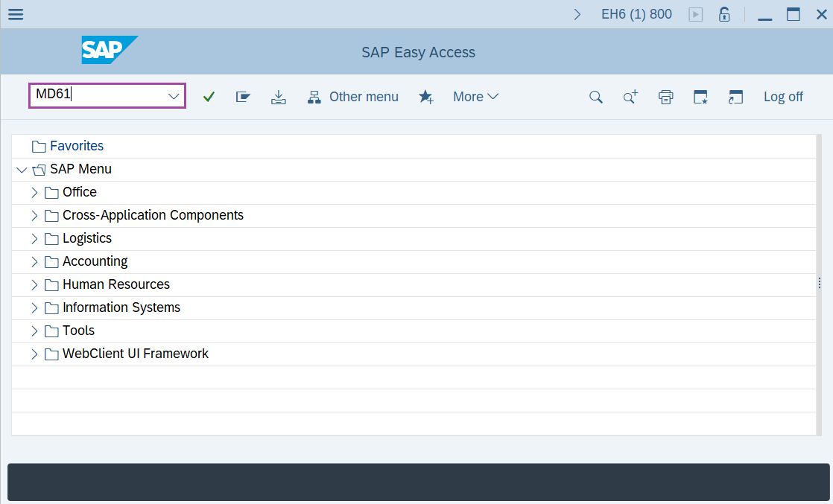Click the Find magnifier icon

click(595, 97)
